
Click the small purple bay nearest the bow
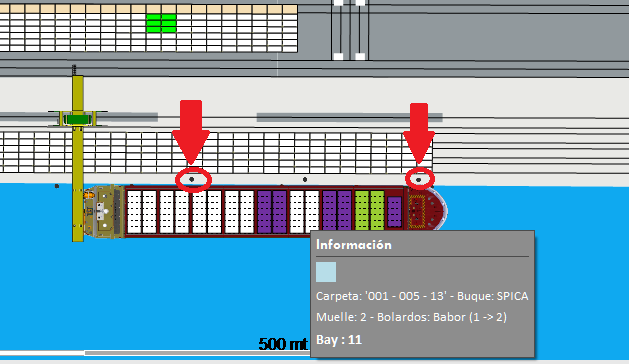394,211
